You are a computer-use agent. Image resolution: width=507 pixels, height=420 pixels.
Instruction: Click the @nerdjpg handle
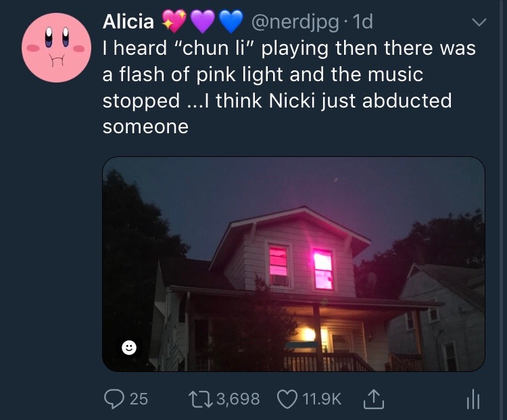tap(295, 22)
